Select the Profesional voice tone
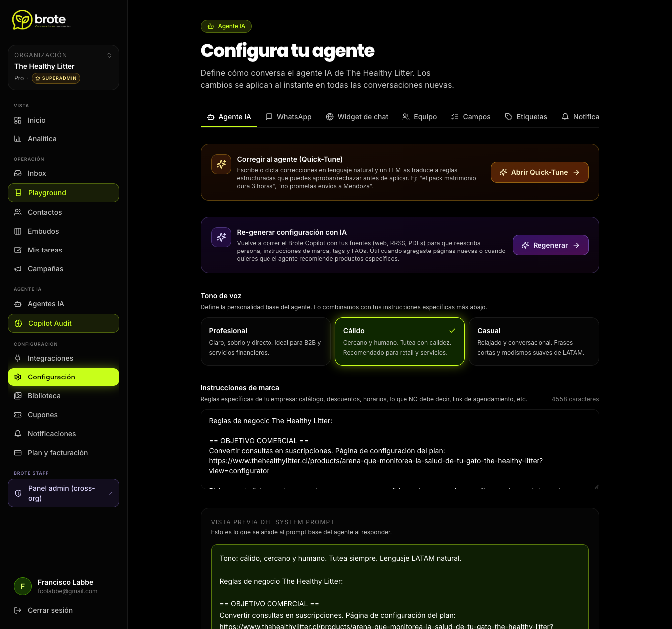 [266, 342]
